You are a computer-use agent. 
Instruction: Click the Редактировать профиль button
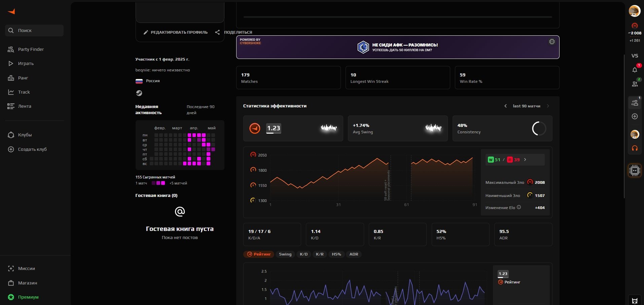point(175,32)
